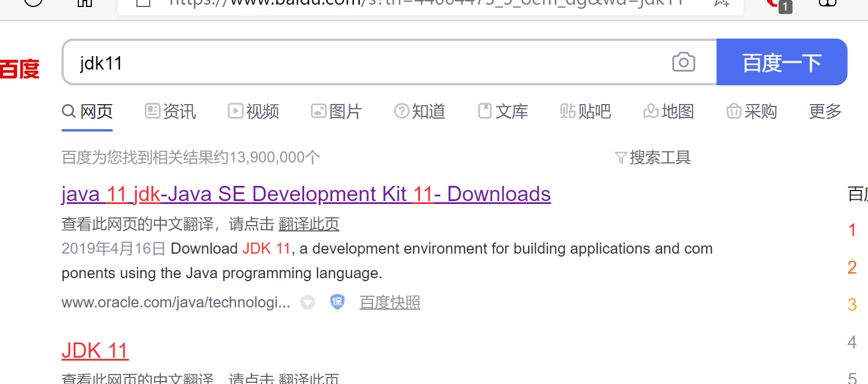Open the 视频 video tab
This screenshot has height=384, width=868.
[x=254, y=111]
